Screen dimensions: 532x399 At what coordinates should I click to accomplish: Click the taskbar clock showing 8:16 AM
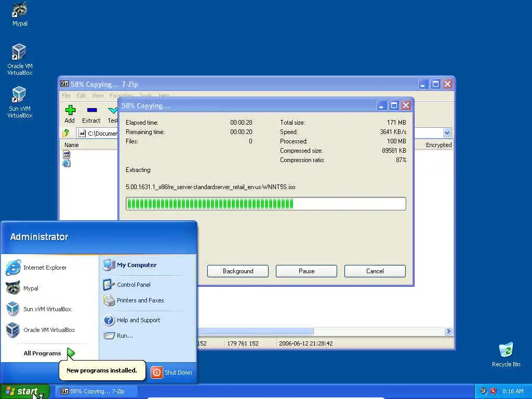tap(513, 391)
